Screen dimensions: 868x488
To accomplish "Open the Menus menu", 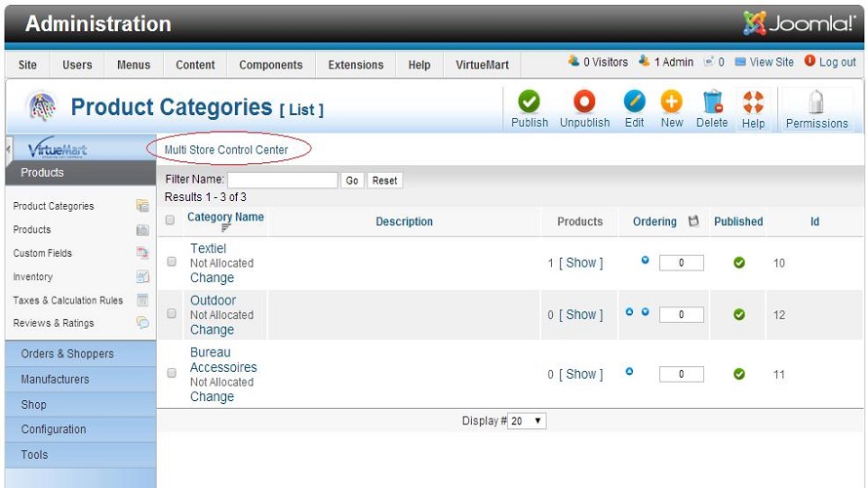I will click(134, 64).
